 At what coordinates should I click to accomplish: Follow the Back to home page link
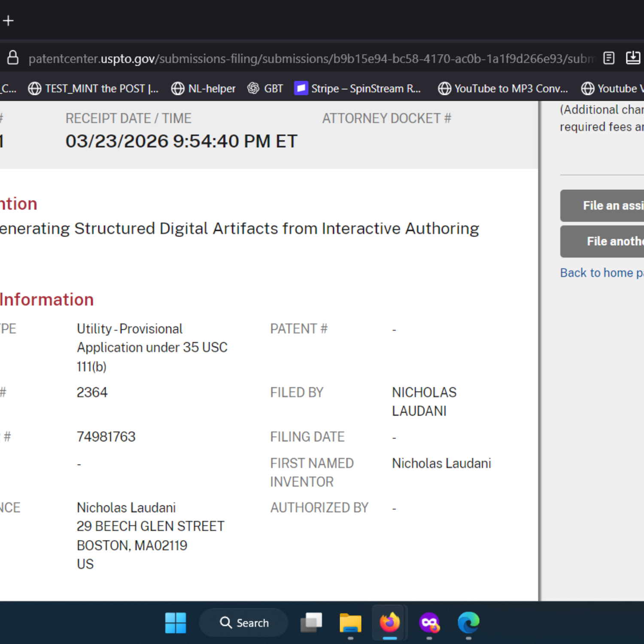click(x=602, y=273)
